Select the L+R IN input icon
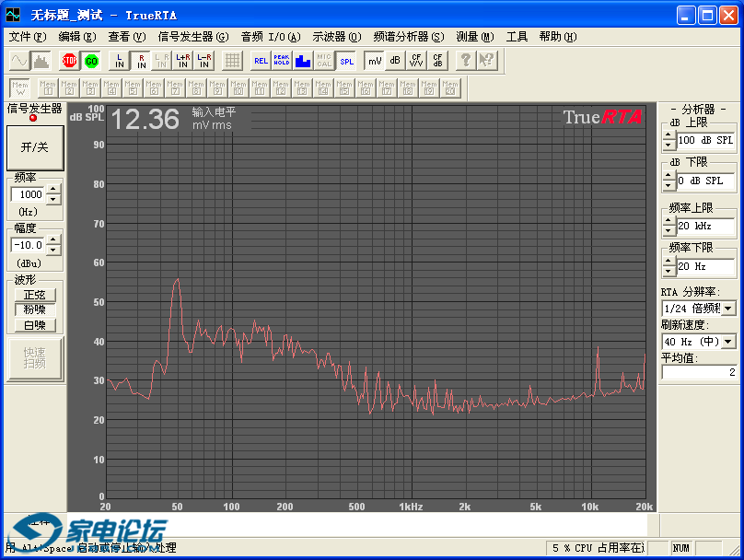Image resolution: width=744 pixels, height=560 pixels. point(182,61)
